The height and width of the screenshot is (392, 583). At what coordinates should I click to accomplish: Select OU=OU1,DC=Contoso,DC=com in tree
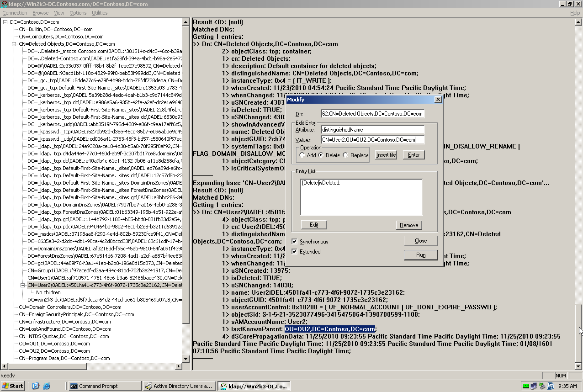point(54,344)
